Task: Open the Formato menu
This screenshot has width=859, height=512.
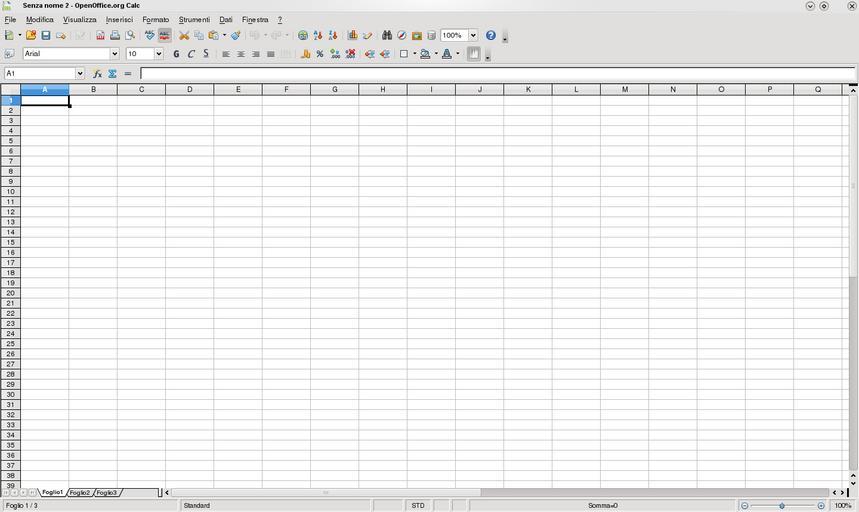Action: [155, 20]
